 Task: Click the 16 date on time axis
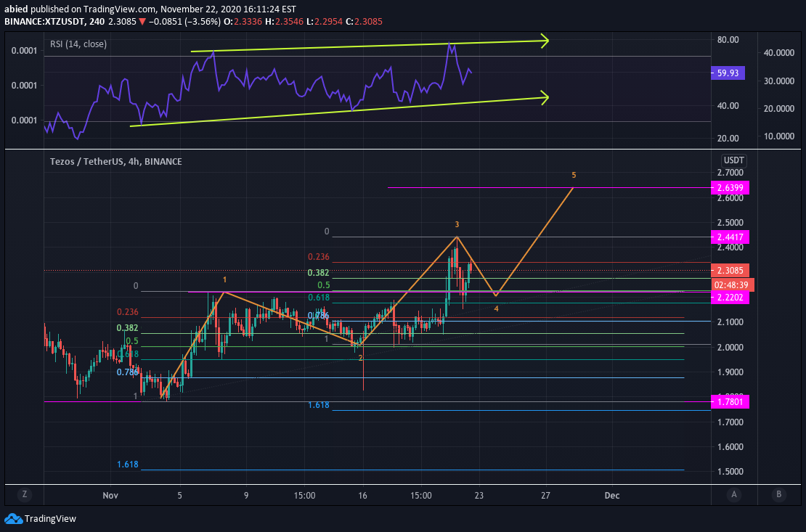[363, 496]
